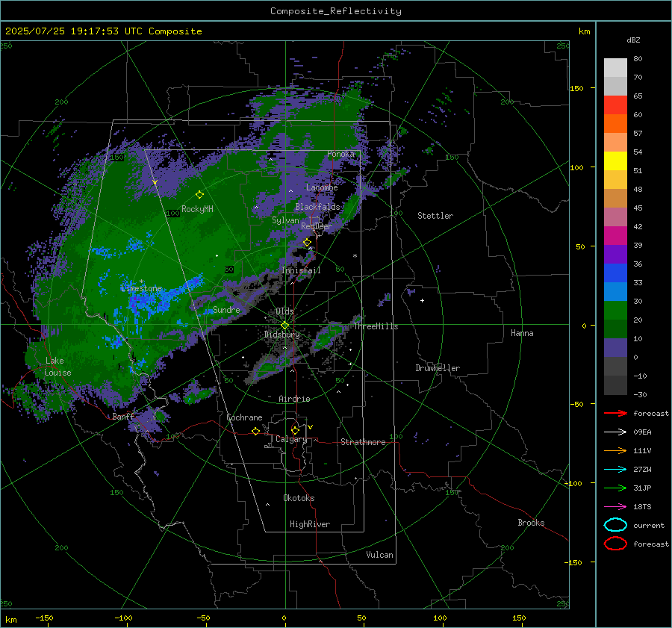Viewport: 672px width, 628px height.
Task: Click the Strathmore label
Action: [363, 442]
